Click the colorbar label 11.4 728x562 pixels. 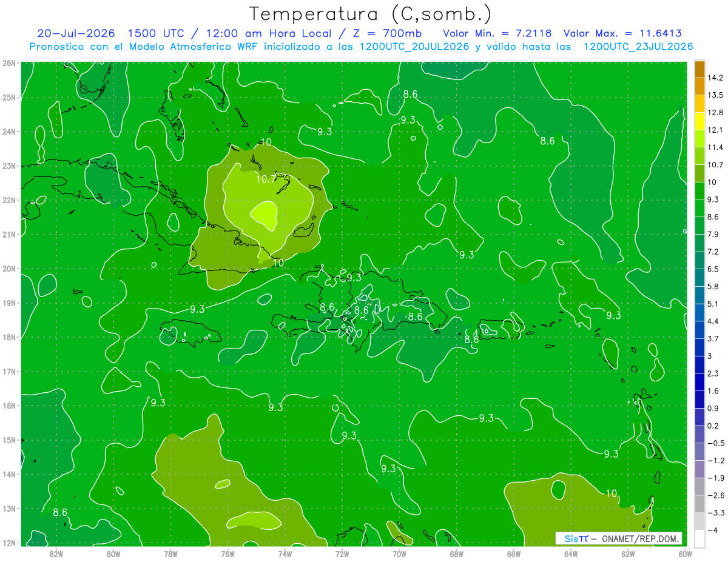tap(715, 147)
